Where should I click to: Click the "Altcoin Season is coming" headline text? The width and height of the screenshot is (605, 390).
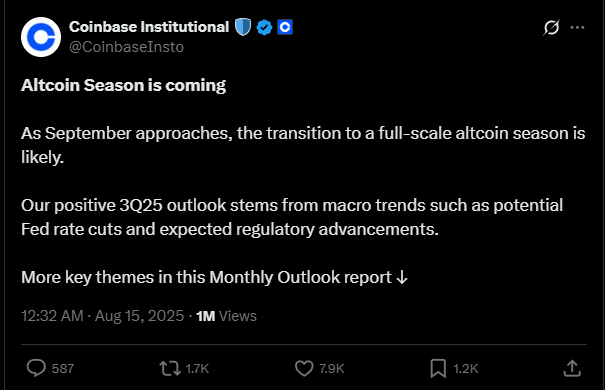pos(123,85)
